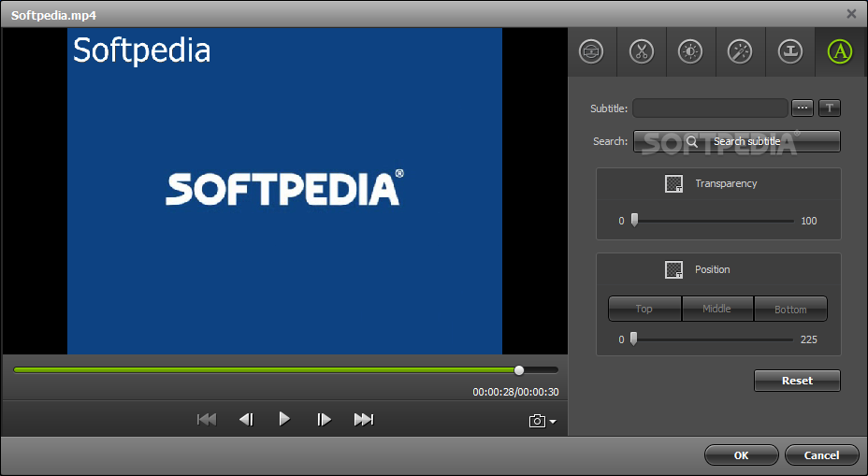Step back one frame

pyautogui.click(x=246, y=420)
